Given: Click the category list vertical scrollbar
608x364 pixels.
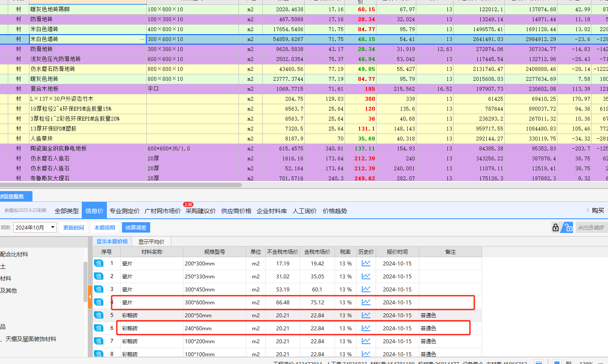Looking at the screenshot, I should (85, 281).
